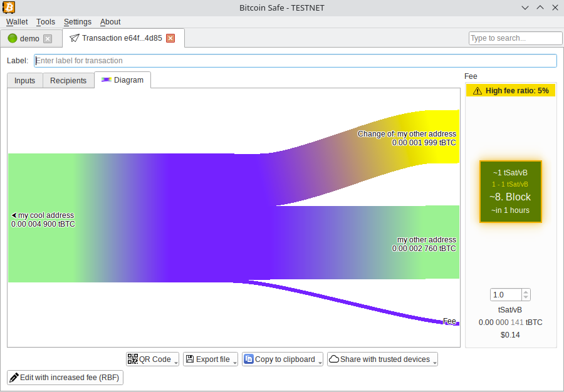Viewport: 564px width, 392px height.
Task: Click the $0.14 fee fiat value
Action: click(x=510, y=335)
